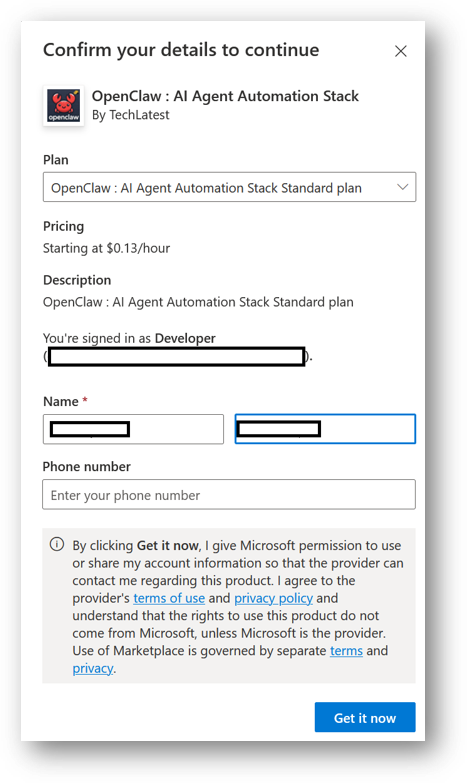Click the OpenClaw : AI Agent Automation Stack title
Screen dimensions: 467x783
click(225, 96)
